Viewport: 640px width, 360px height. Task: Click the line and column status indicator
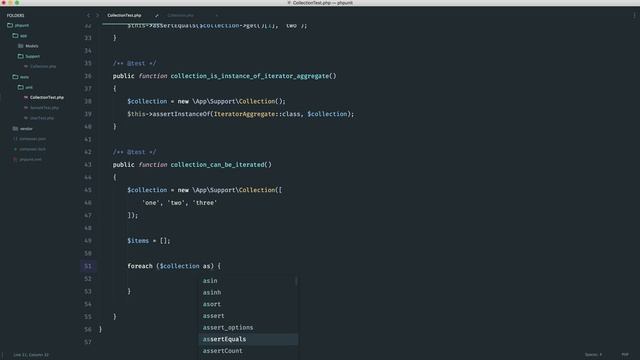(x=31, y=355)
